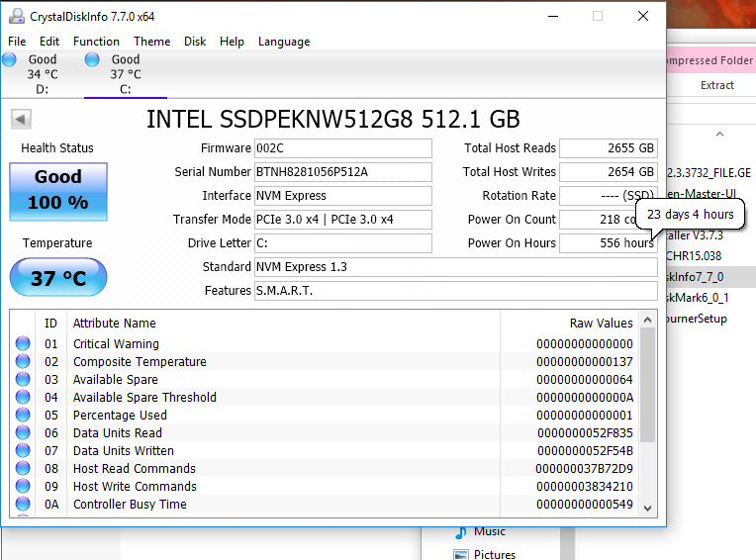Click the Serial Number field
Screen dimensions: 756x560
(x=343, y=172)
